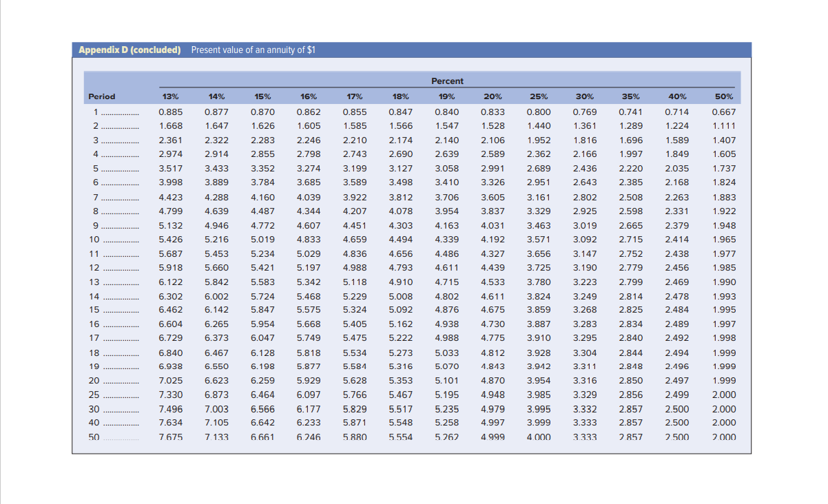Click the 'Period' column header
This screenshot has height=504, width=828.
pos(102,96)
